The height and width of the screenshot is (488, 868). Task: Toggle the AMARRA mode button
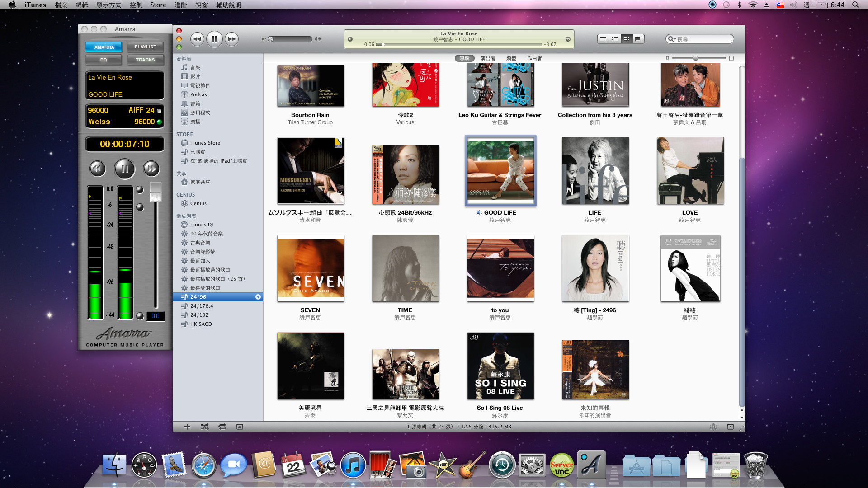click(104, 47)
